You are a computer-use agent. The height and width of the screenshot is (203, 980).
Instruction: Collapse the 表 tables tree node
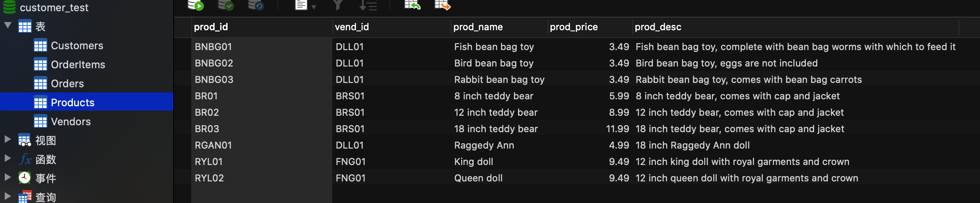8,25
